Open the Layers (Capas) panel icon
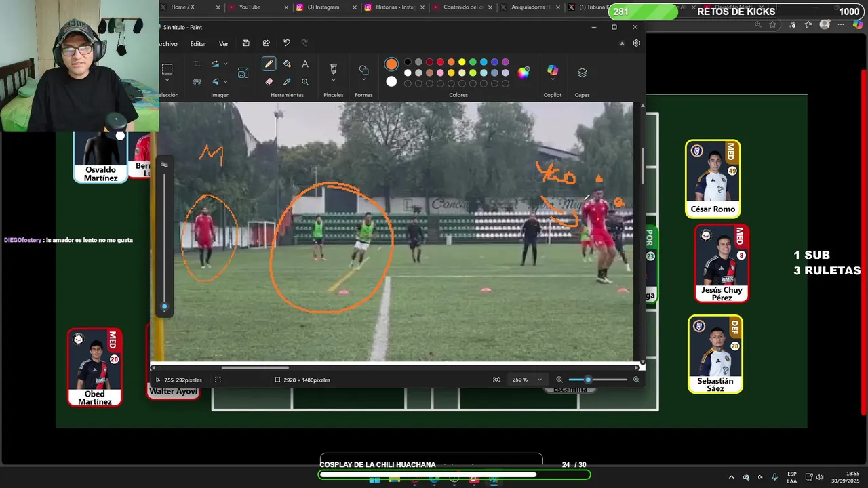This screenshot has height=488, width=868. [x=582, y=73]
